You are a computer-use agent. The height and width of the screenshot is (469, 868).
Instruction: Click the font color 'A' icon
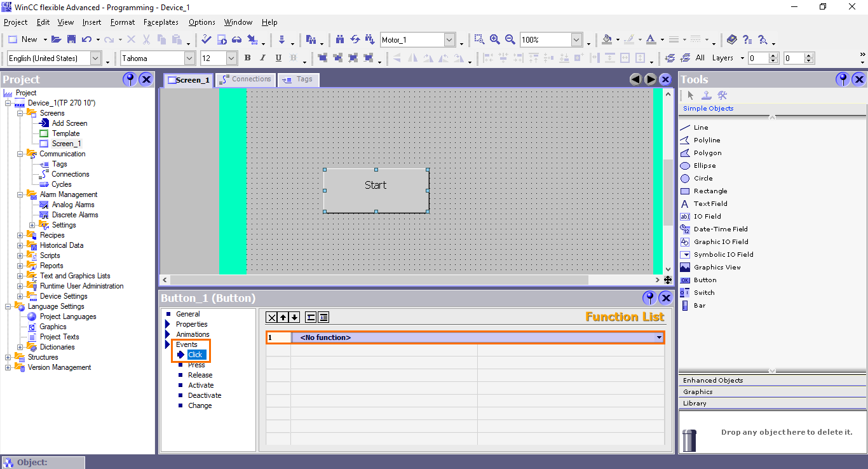click(651, 39)
